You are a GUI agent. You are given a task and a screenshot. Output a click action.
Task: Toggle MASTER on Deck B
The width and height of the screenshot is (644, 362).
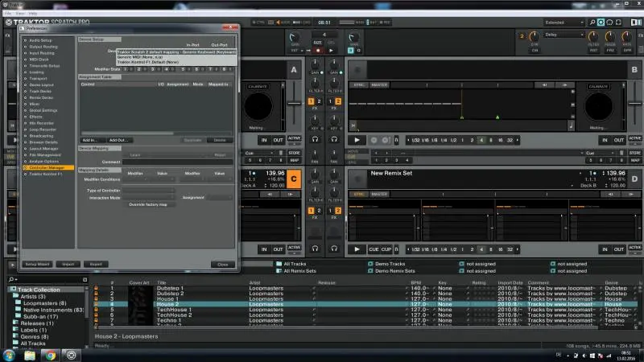point(379,84)
